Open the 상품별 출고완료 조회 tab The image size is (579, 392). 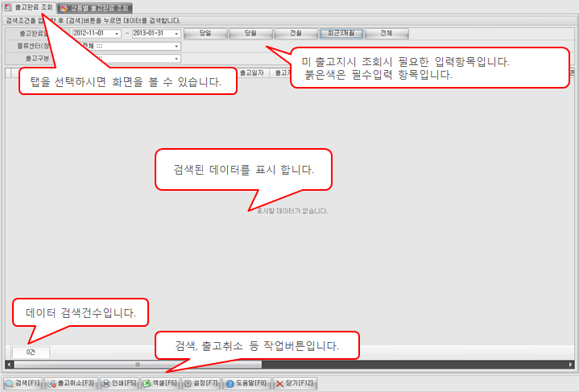pos(95,8)
